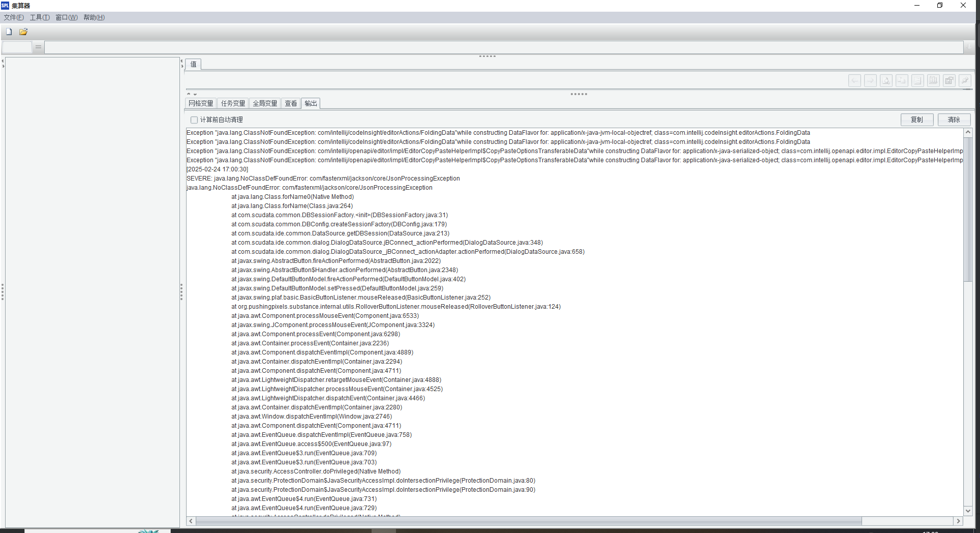Switch to the 网格变量 tab
The height and width of the screenshot is (533, 980).
(201, 103)
